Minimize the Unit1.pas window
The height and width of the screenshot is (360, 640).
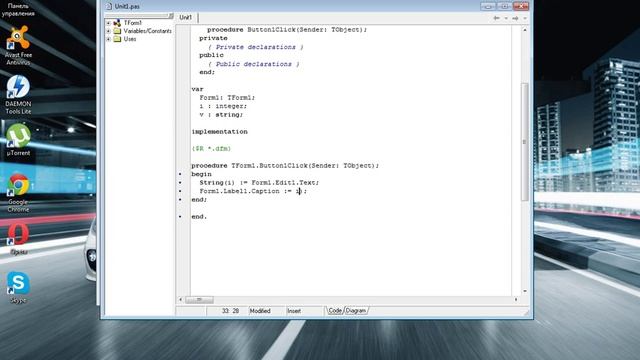click(488, 6)
